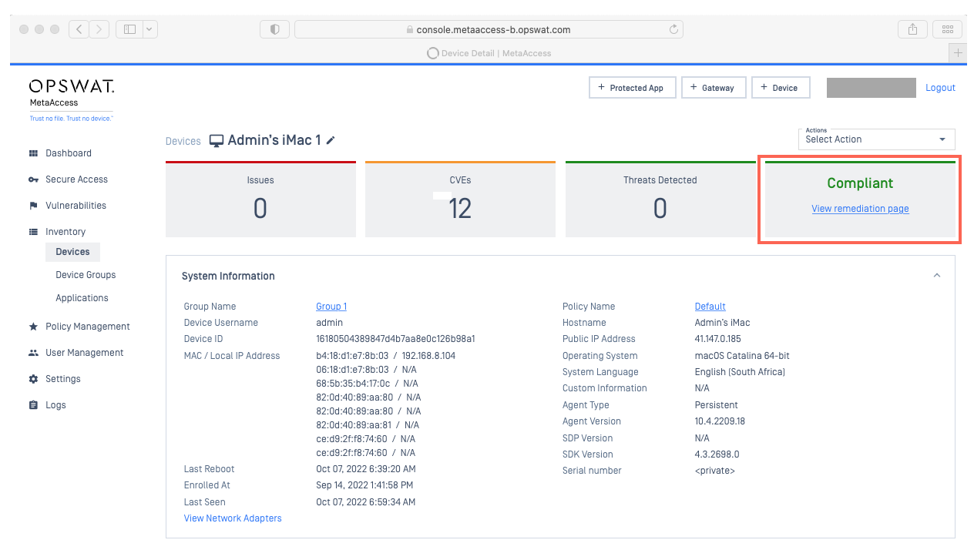Click the Last Reboot value Oct 07, 2022 6:39:20 AM

coord(366,469)
